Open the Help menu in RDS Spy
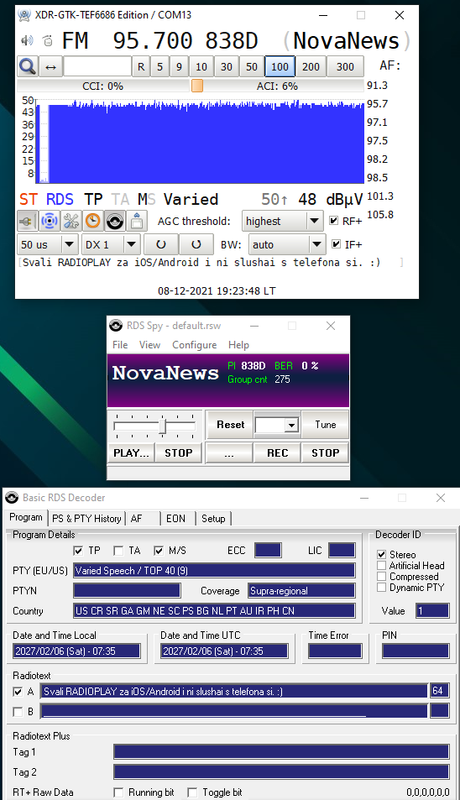The image size is (460, 800). (239, 345)
